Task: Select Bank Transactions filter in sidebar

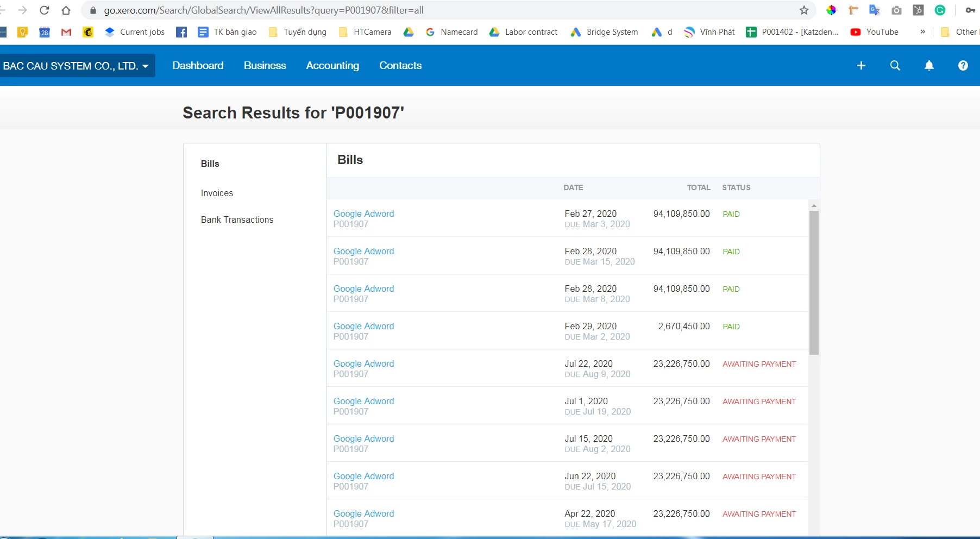Action: (x=237, y=220)
